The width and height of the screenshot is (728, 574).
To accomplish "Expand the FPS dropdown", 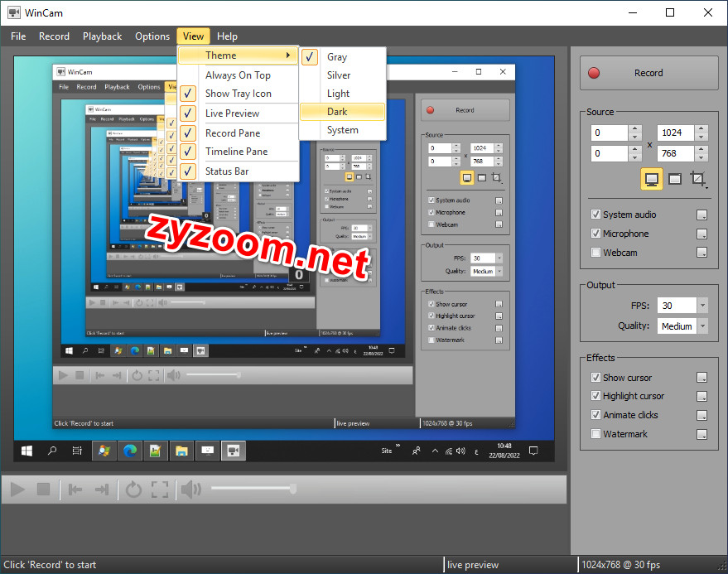I will tap(702, 306).
